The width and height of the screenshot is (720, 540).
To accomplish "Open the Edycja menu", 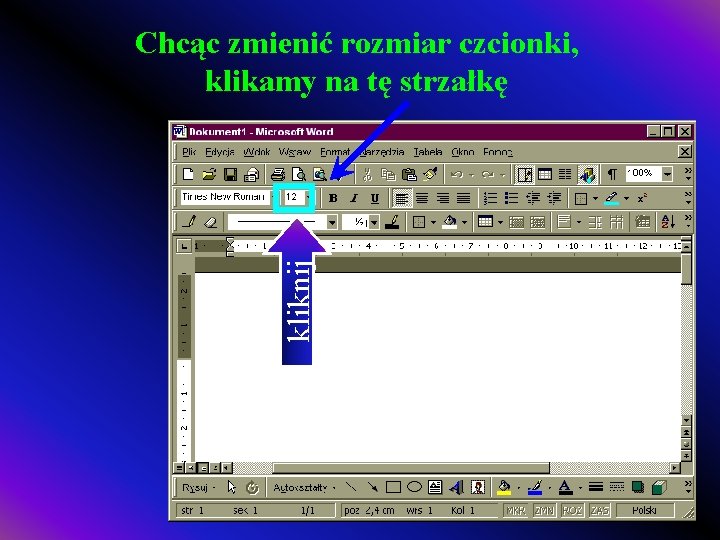I will 219,152.
